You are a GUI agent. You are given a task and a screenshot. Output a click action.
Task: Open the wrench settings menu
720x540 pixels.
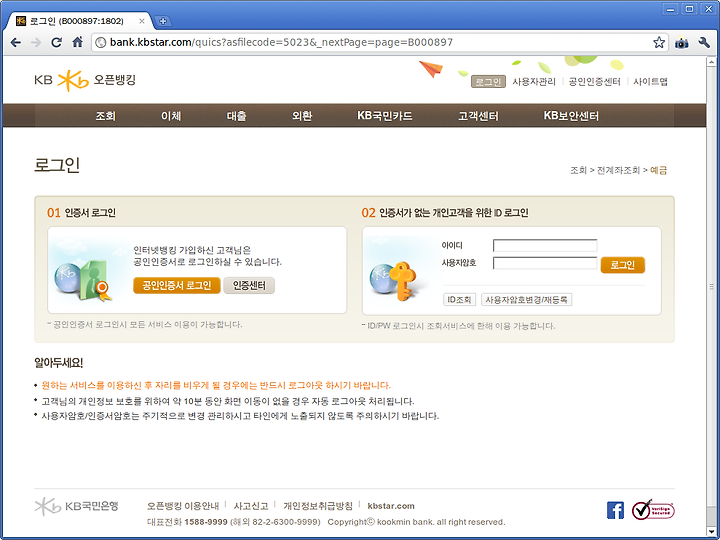[704, 43]
